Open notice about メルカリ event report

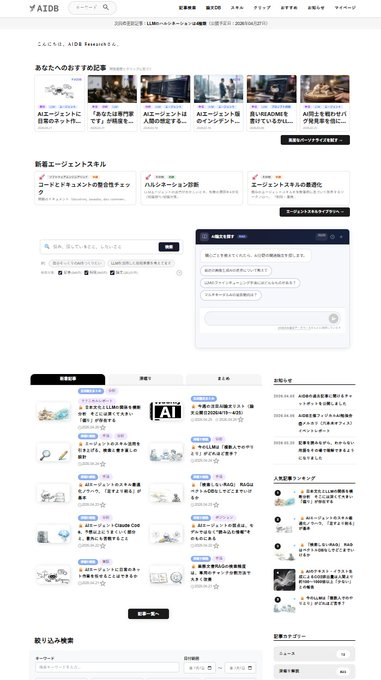pyautogui.click(x=325, y=423)
